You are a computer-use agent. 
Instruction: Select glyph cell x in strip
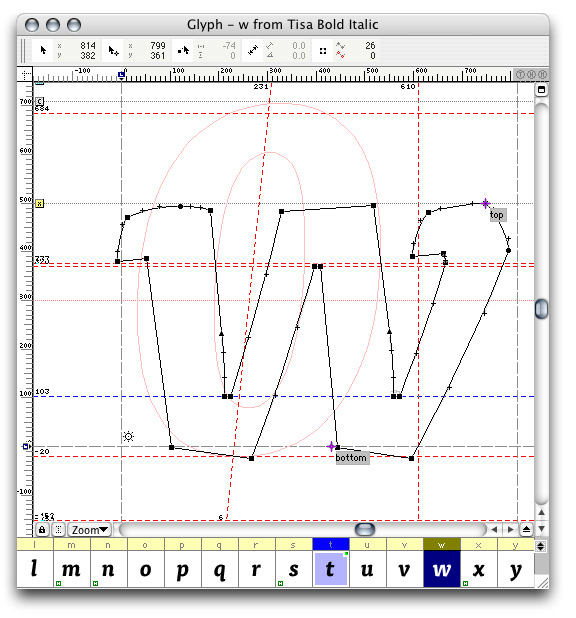tap(479, 569)
